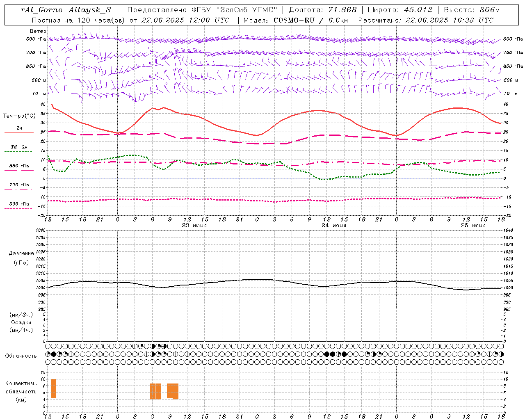The width and height of the screenshot is (525, 420).
Task: Click the Рассчитано: 22.06.2025 16:38 UTC text
Action: point(426,20)
